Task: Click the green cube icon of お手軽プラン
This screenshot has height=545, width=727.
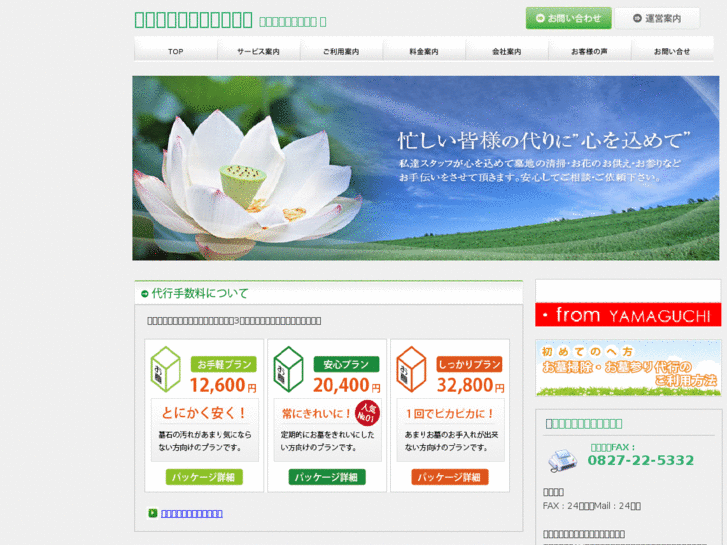Action: tap(166, 369)
